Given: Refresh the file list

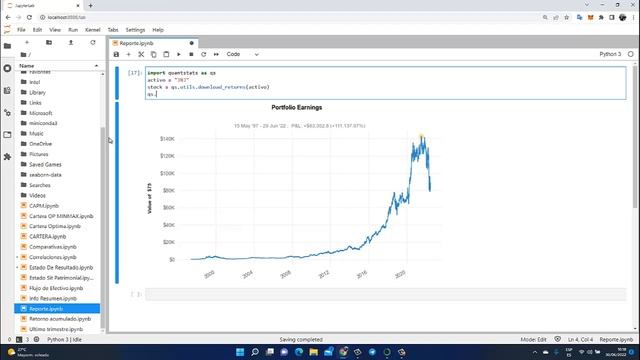Looking at the screenshot, I should pos(93,42).
